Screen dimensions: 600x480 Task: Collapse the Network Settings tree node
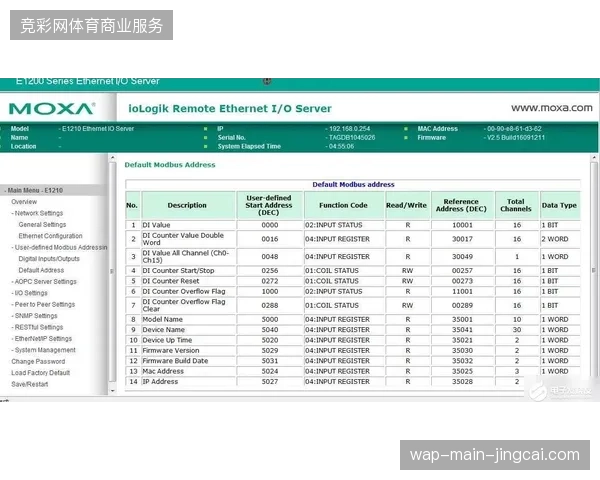tap(38, 213)
